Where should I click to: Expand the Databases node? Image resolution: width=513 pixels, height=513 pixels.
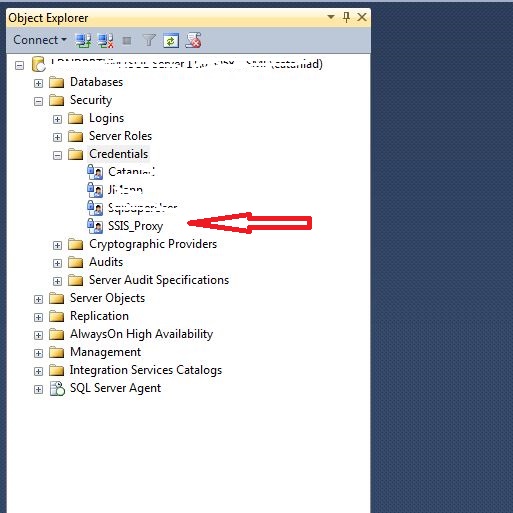(38, 83)
